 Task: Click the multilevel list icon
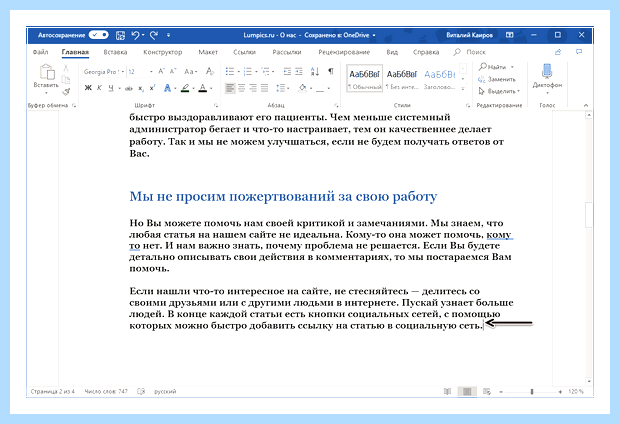265,72
